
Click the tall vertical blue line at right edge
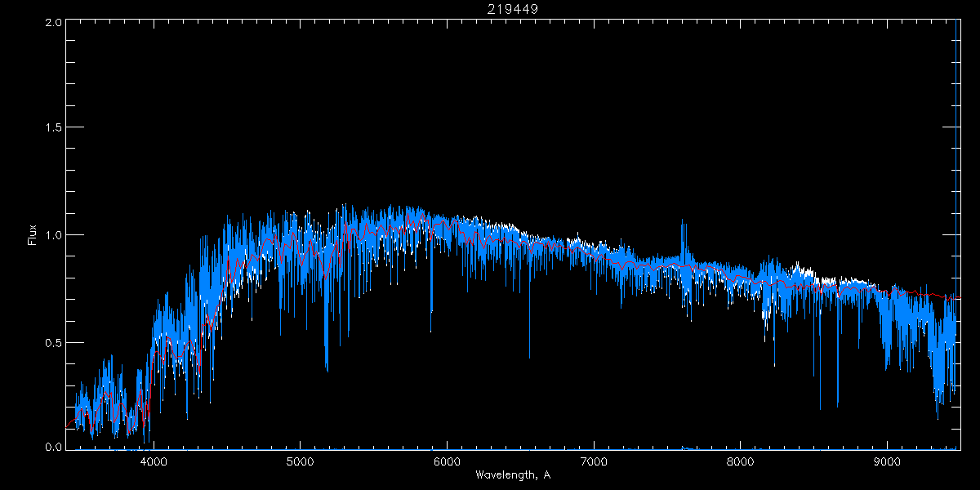coord(955,163)
